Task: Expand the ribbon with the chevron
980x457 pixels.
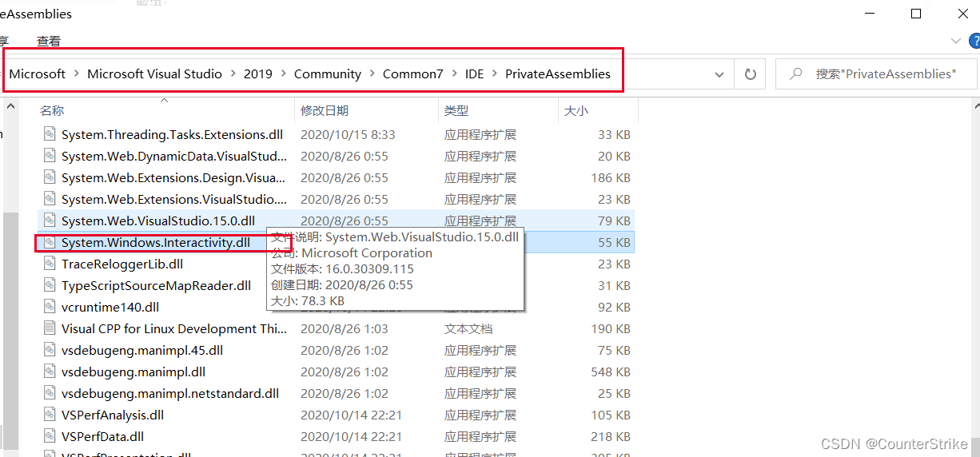Action: click(x=956, y=41)
